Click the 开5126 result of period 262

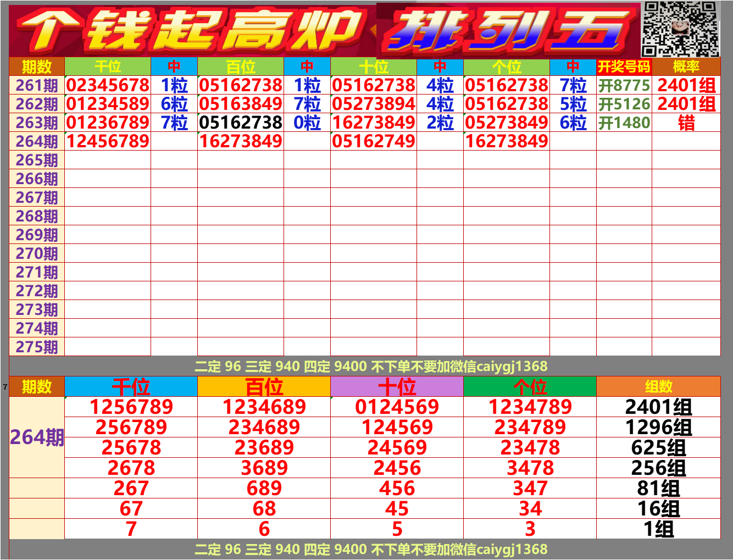623,104
